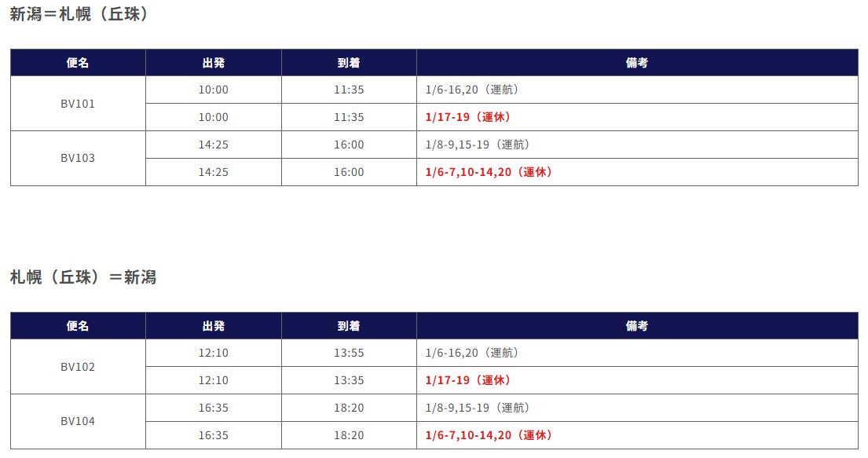The height and width of the screenshot is (458, 868).
Task: Click red 1/6-7,10-14,20 (運休) note for BV104
Action: tap(489, 435)
